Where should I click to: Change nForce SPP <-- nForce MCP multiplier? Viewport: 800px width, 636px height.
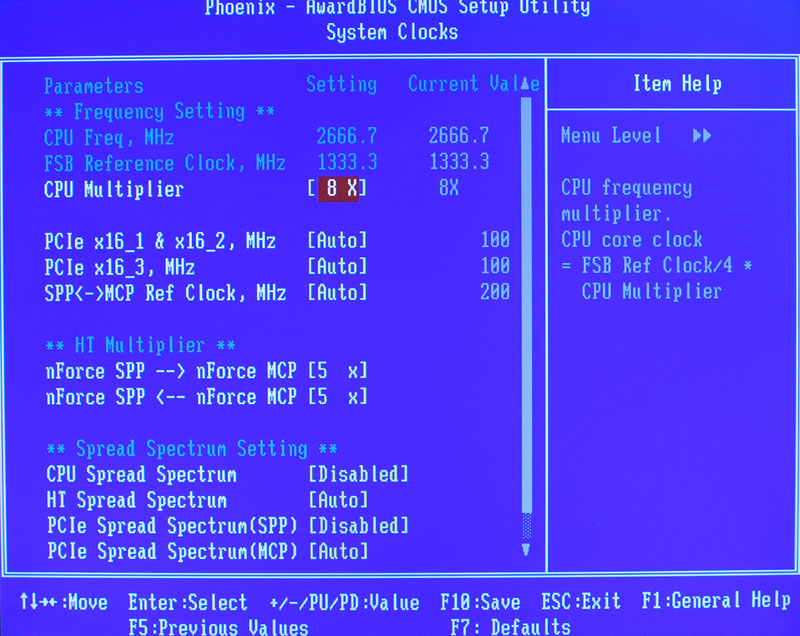coord(337,397)
